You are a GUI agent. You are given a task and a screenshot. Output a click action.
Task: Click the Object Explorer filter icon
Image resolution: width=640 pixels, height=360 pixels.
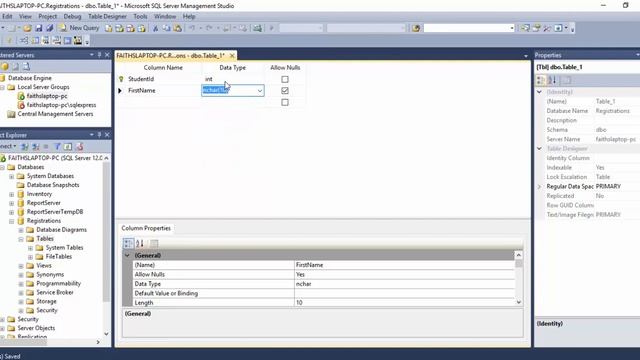point(57,147)
